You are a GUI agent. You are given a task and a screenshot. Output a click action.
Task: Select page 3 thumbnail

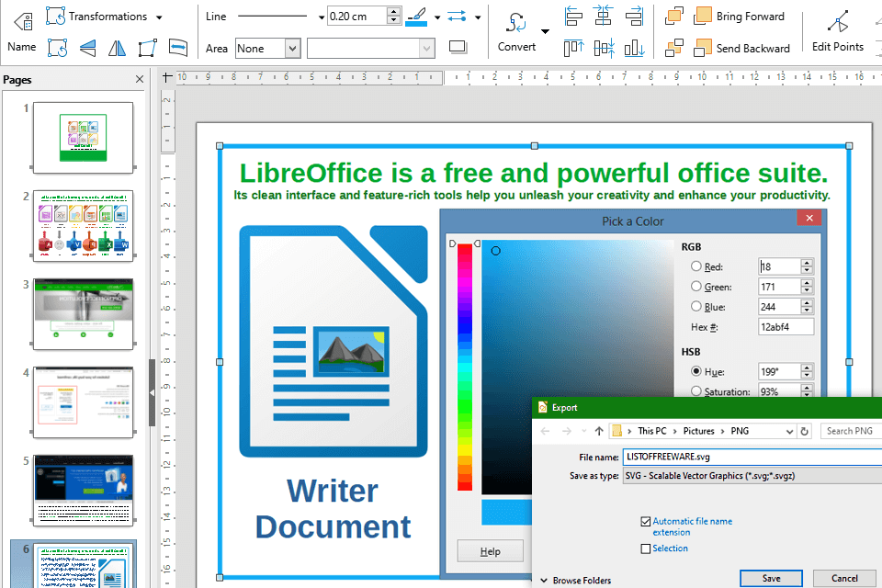(84, 314)
